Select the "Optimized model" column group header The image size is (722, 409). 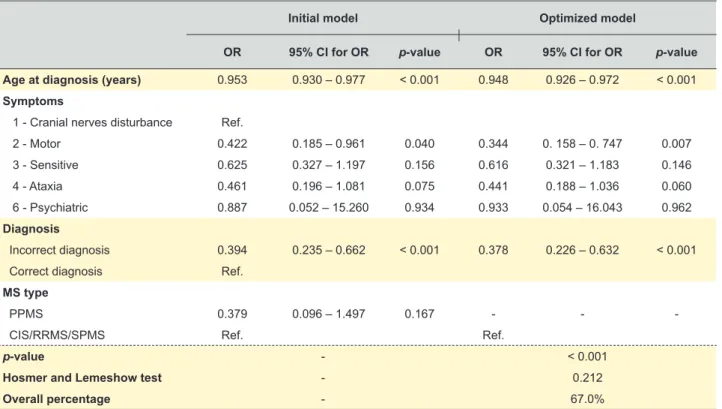click(587, 18)
